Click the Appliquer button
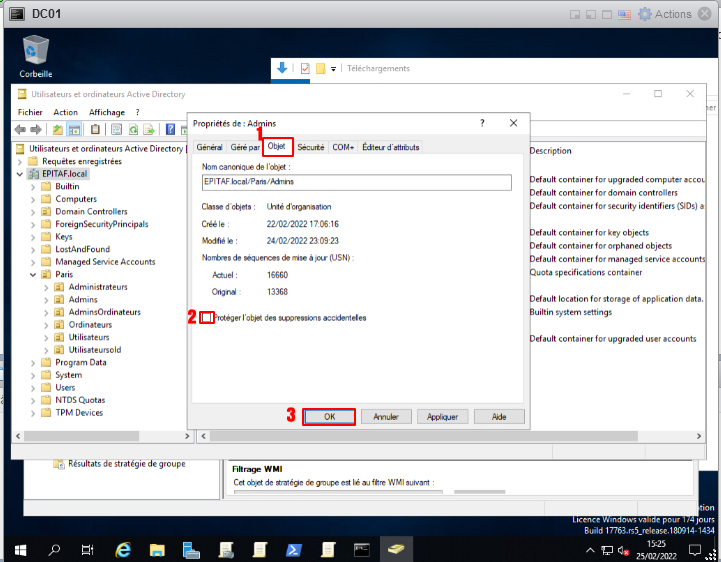 (442, 416)
